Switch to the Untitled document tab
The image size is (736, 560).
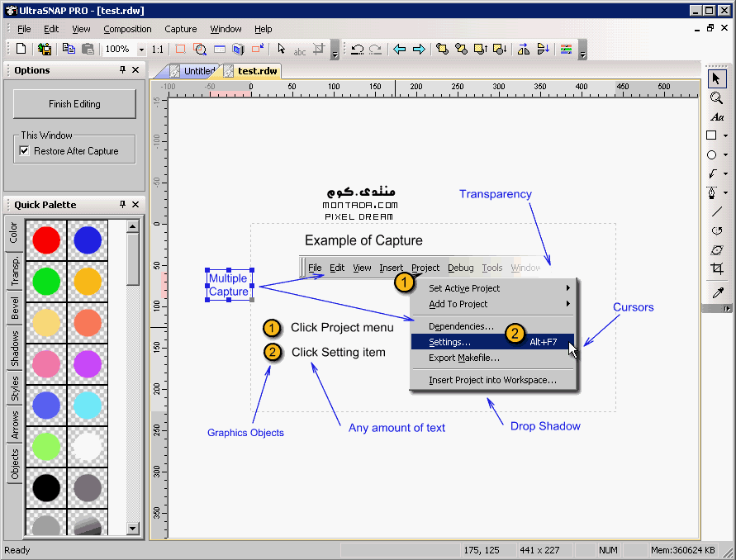pos(193,71)
